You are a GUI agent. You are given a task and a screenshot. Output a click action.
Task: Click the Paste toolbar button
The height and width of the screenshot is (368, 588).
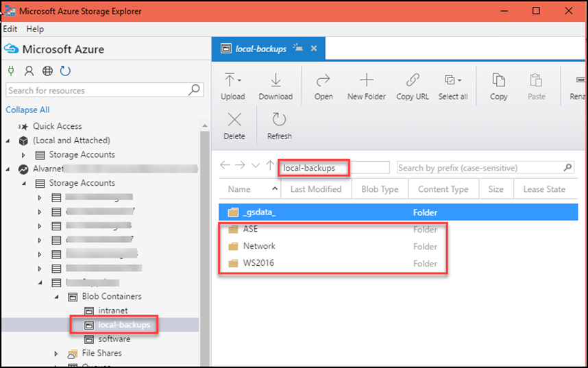536,86
